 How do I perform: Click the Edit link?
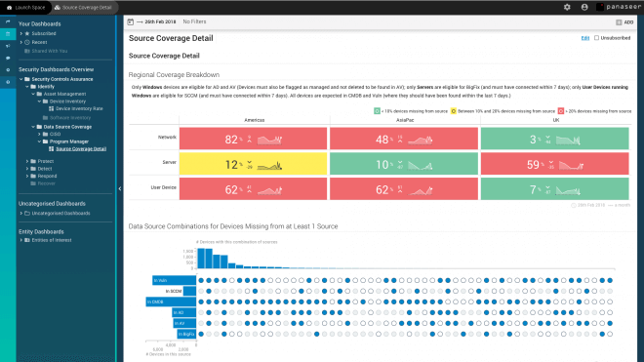click(585, 38)
